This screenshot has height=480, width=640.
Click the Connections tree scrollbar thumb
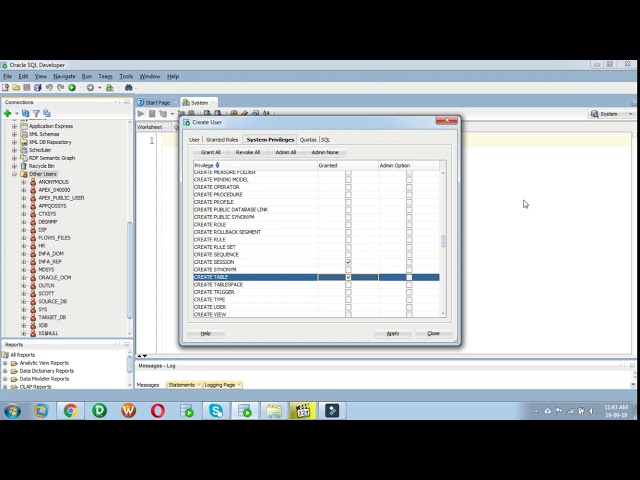pos(130,269)
